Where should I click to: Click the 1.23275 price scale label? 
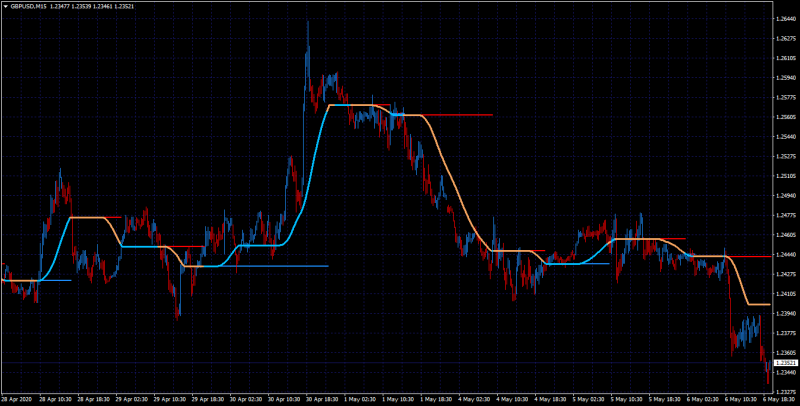786,392
